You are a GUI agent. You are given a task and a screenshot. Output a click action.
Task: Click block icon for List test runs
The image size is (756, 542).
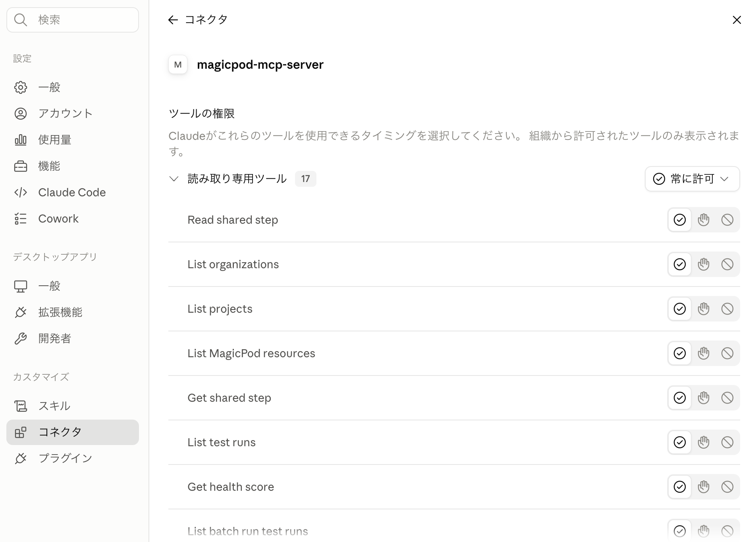pyautogui.click(x=727, y=442)
